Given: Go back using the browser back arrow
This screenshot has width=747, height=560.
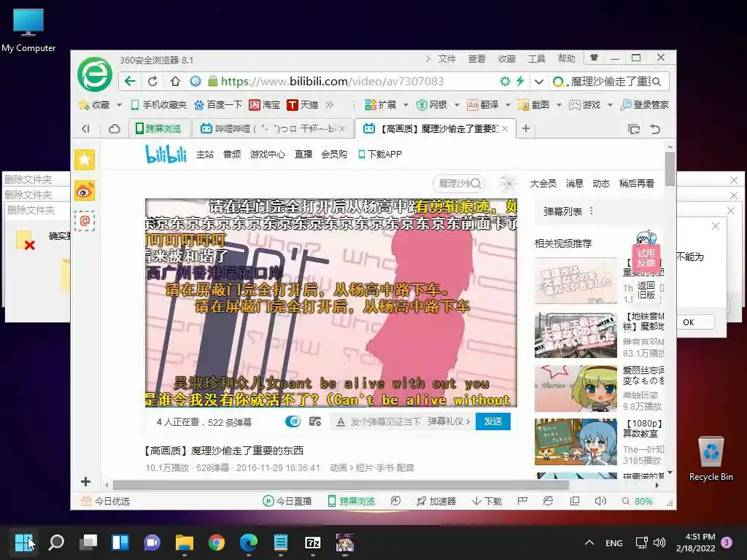Looking at the screenshot, I should point(130,82).
